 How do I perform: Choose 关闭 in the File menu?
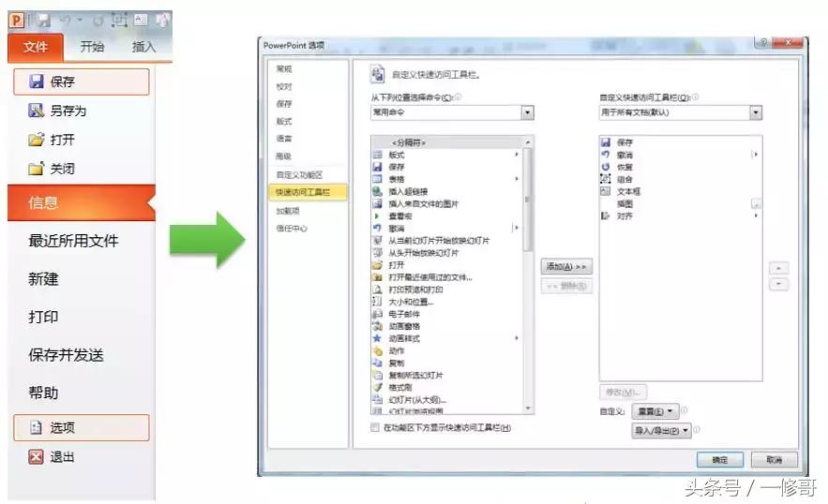52,169
